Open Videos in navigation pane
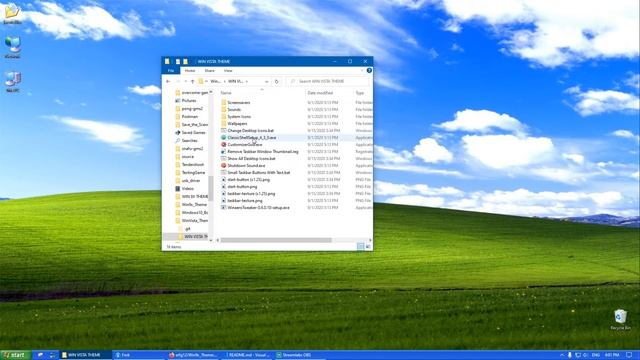The image size is (640, 360). 187,189
